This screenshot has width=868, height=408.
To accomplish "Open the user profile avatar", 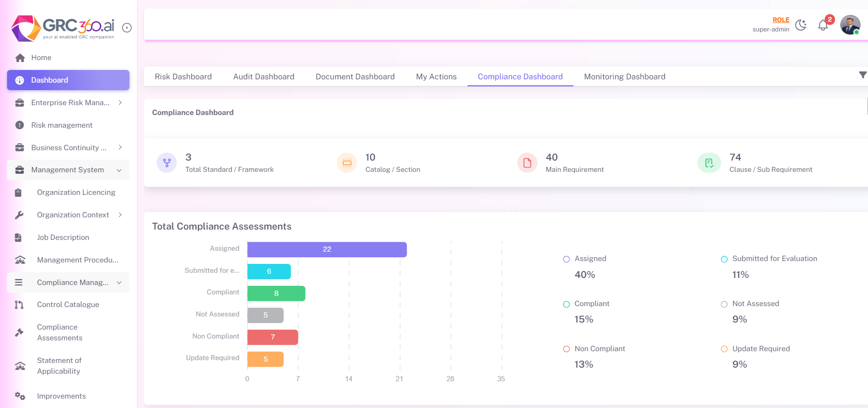I will [x=850, y=25].
